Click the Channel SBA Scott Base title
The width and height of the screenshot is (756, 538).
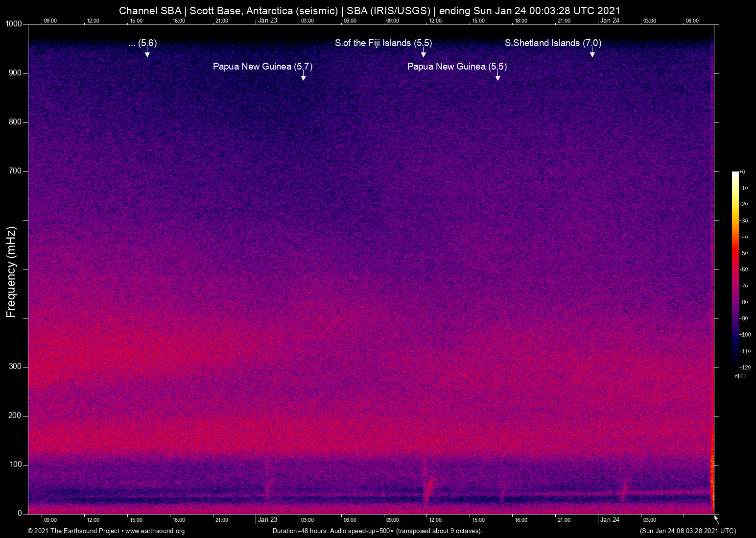370,11
